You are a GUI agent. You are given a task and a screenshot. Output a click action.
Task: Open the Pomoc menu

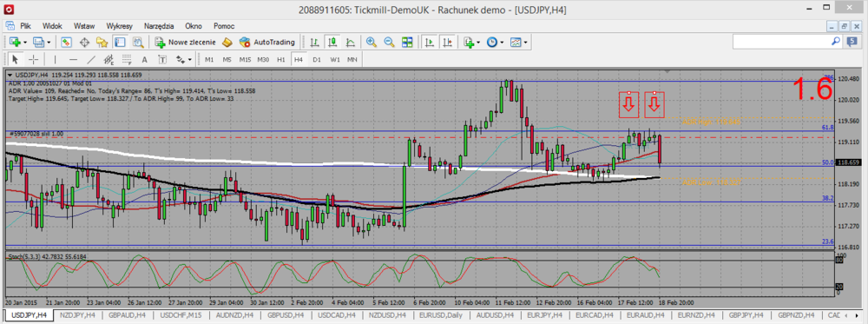point(224,26)
